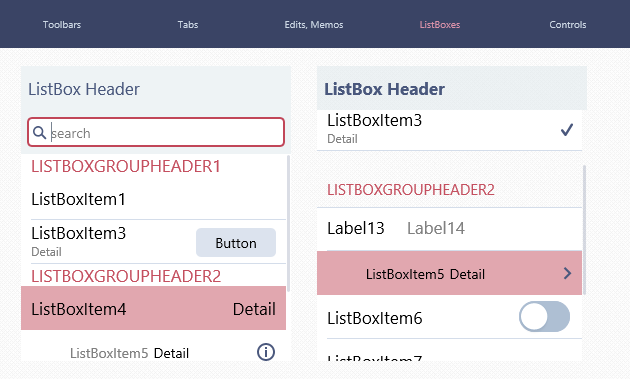Click Label13 in right list
Viewport: 630px width, 379px height.
(x=356, y=228)
